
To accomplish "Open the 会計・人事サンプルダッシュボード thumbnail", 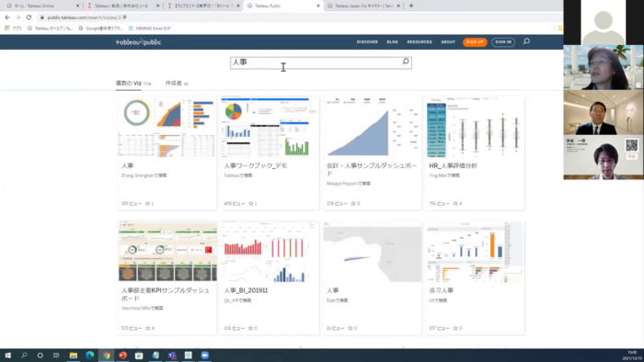I will click(x=372, y=127).
